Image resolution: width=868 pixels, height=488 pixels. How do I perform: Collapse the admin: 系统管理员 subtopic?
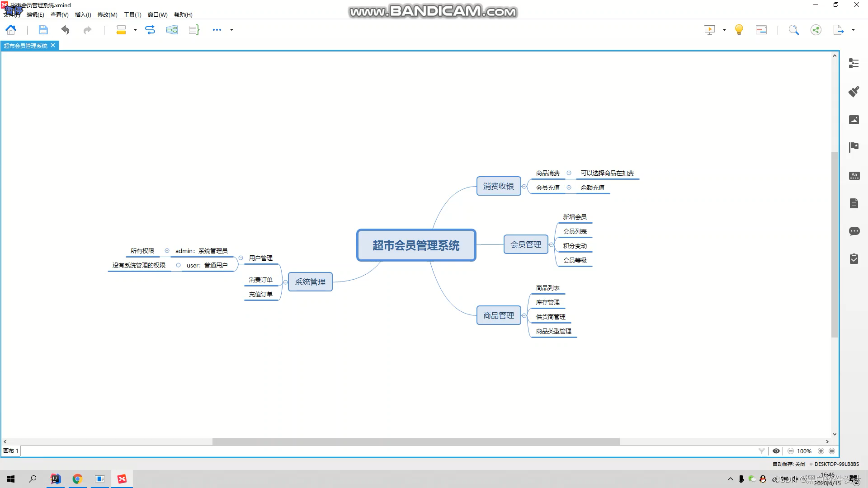point(167,250)
